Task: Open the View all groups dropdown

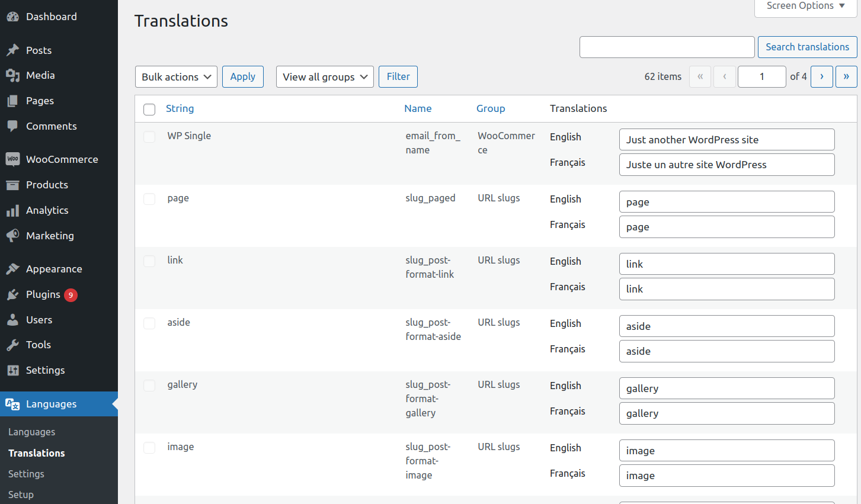Action: (x=325, y=77)
